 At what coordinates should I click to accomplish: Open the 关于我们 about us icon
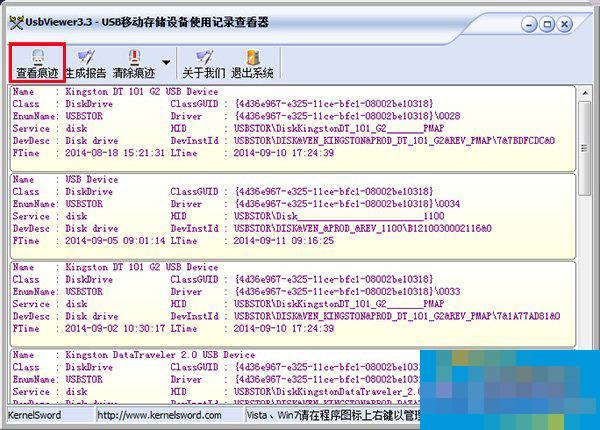[204, 63]
